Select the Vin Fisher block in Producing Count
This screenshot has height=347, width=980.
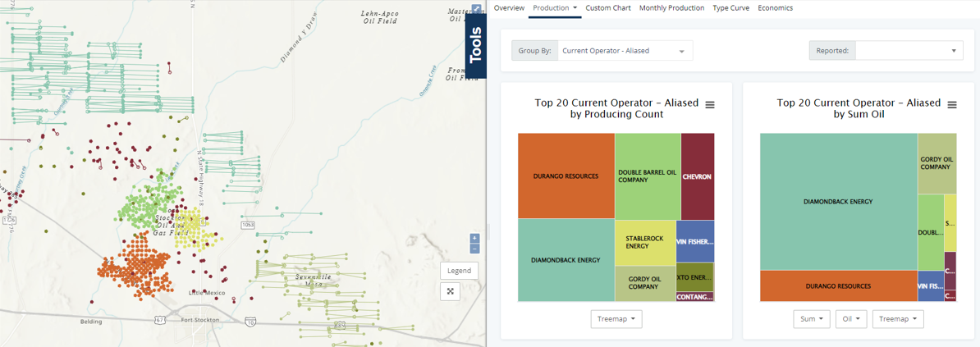click(x=695, y=241)
